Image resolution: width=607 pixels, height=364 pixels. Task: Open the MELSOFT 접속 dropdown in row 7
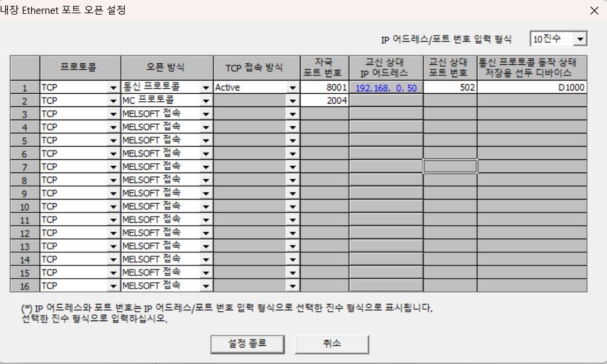pos(206,167)
